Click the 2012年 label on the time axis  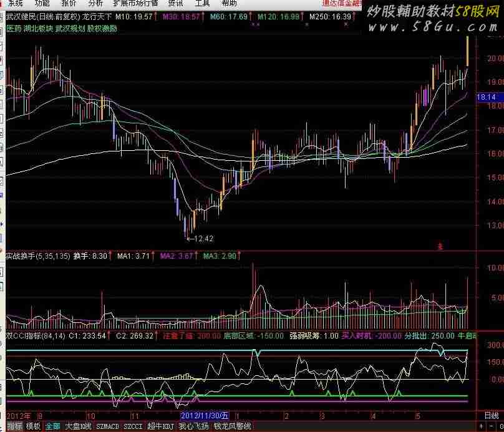tap(18, 416)
